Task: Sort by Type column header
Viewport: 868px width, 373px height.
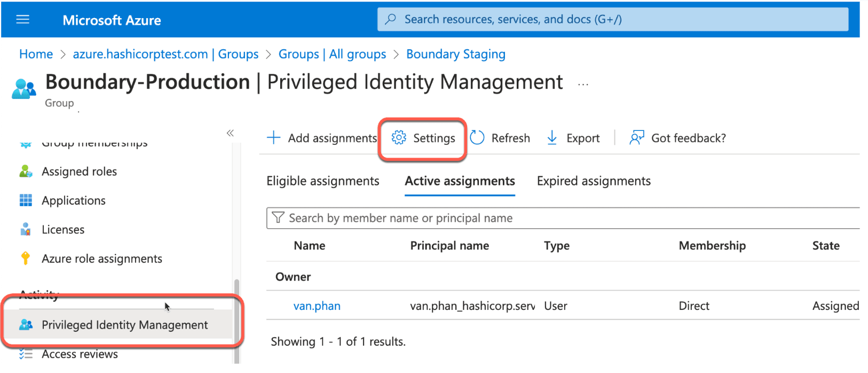Action: tap(557, 246)
